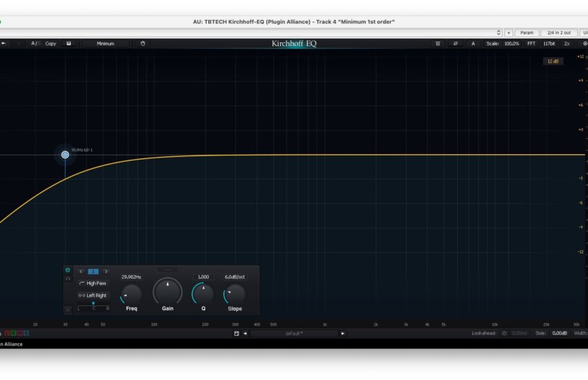588x380 pixels.
Task: Click the Param button in the host header
Action: coord(526,32)
